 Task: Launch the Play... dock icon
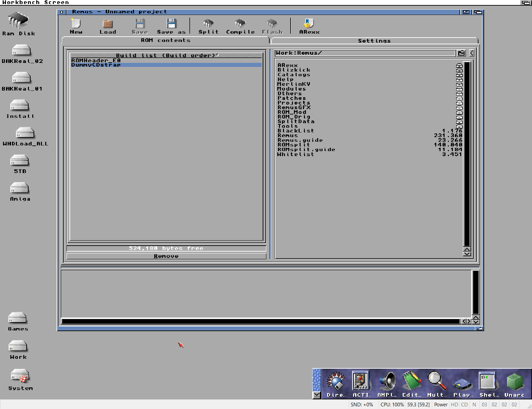click(463, 384)
